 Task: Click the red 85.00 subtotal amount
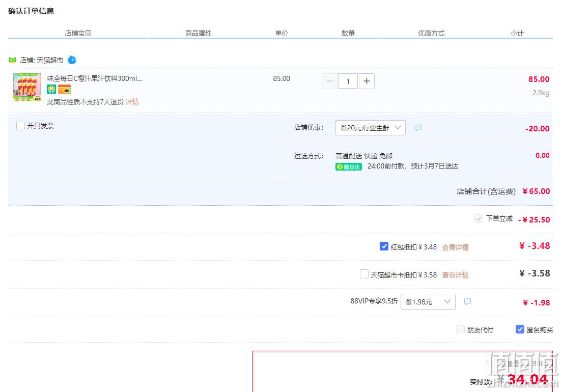(x=539, y=79)
